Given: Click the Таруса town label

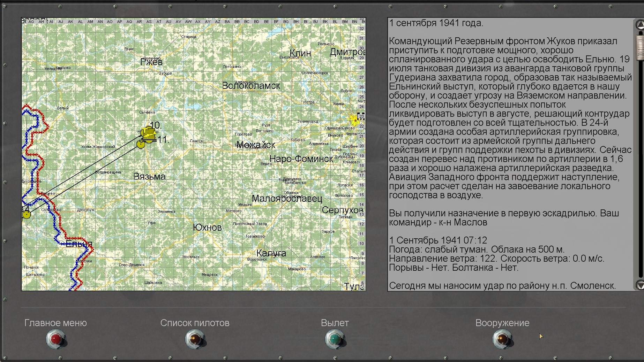Looking at the screenshot, I should [328, 231].
